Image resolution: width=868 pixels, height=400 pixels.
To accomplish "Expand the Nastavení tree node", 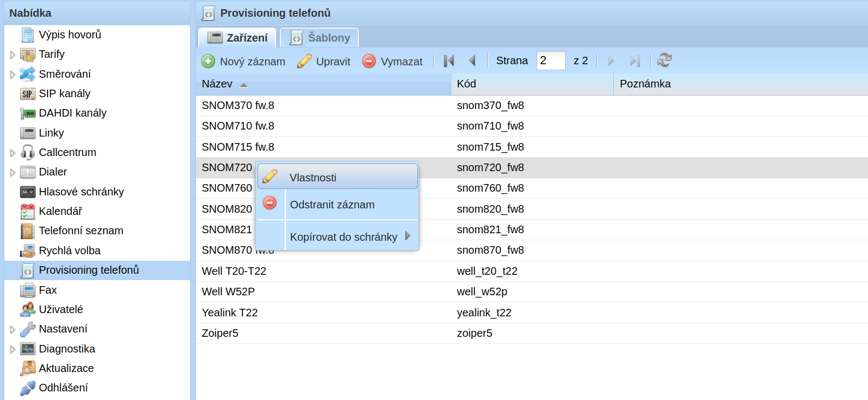I will (12, 329).
